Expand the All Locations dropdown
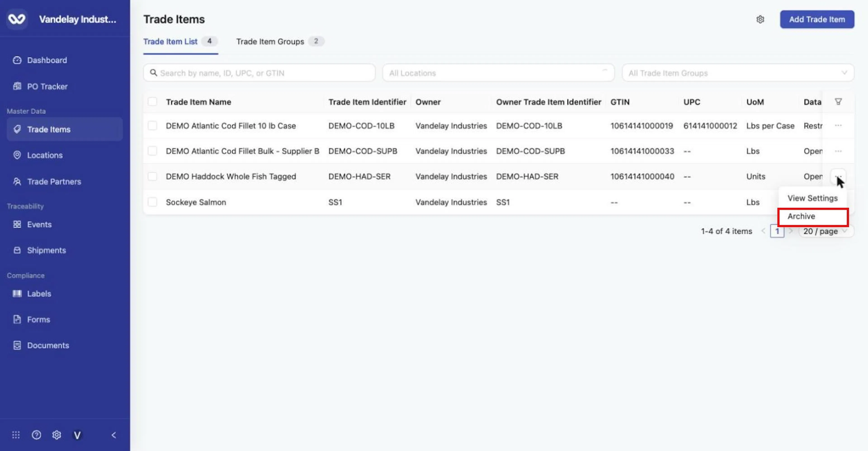 click(498, 73)
